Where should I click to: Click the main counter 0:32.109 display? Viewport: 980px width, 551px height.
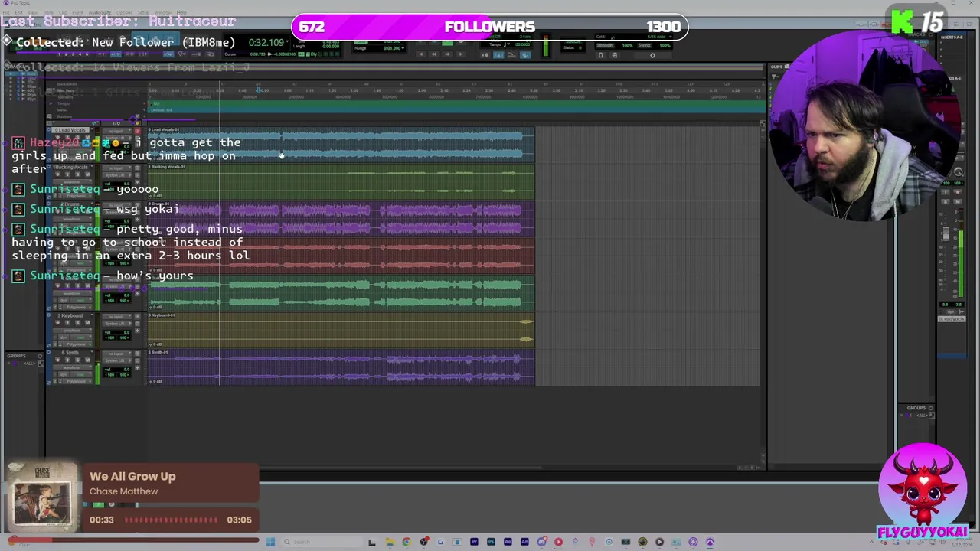[x=266, y=42]
